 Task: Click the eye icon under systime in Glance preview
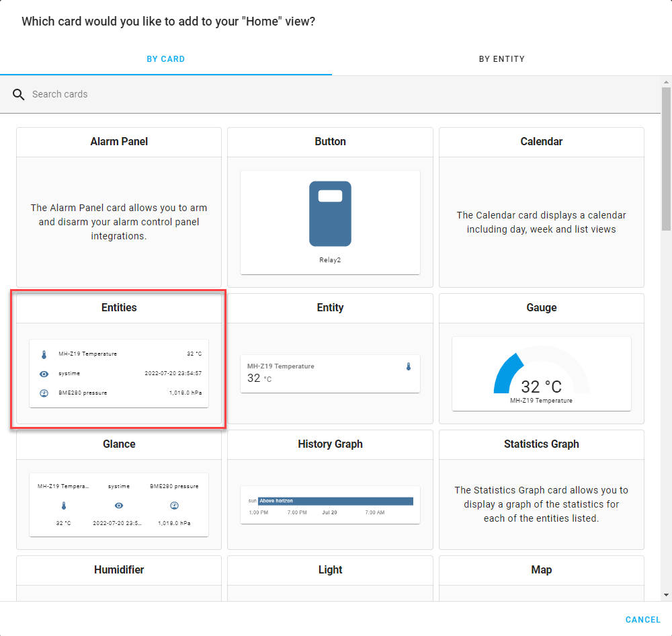[119, 505]
